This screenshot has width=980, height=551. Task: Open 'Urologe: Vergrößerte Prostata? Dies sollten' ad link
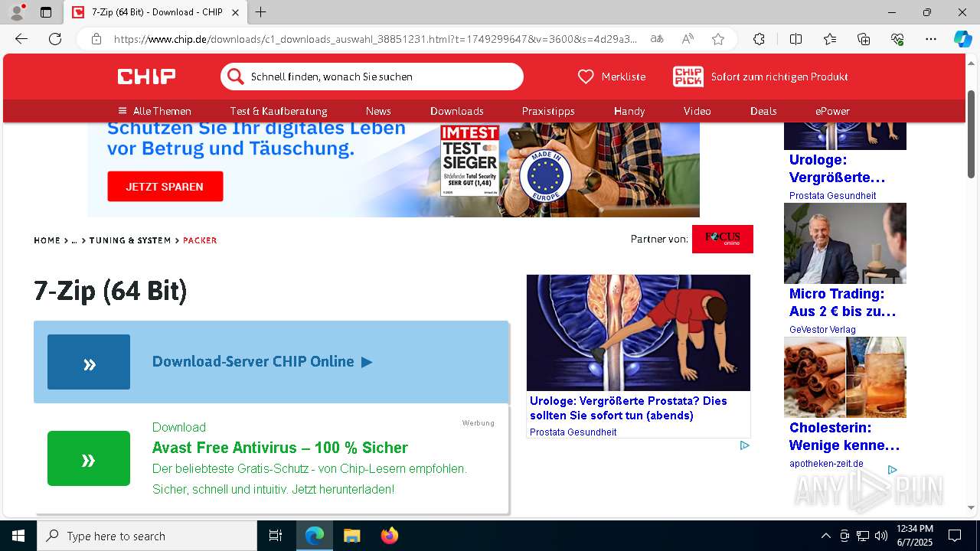629,408
